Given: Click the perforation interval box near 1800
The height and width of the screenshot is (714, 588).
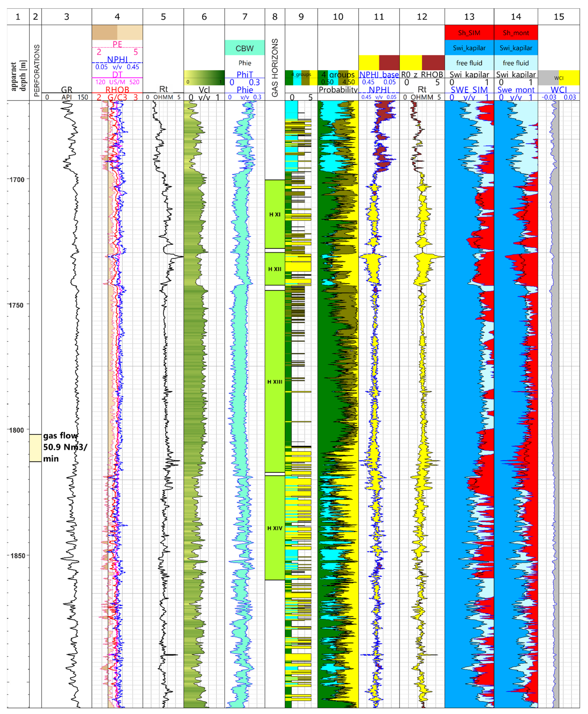Looking at the screenshot, I should pyautogui.click(x=35, y=448).
